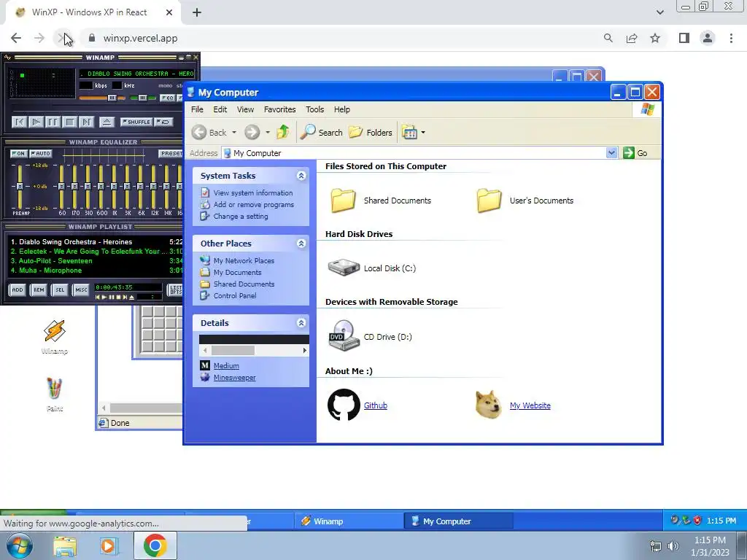This screenshot has width=747, height=560.
Task: Open Control Panel link in Other Places
Action: pos(235,296)
